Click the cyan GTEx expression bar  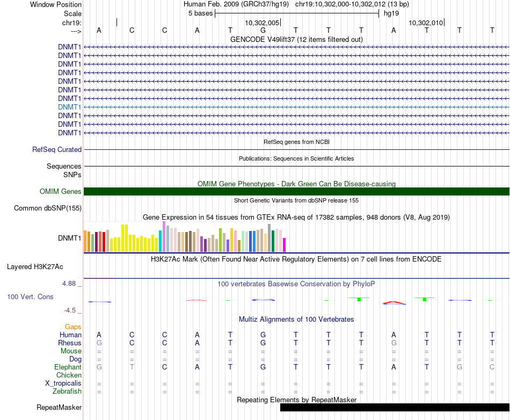160,241
